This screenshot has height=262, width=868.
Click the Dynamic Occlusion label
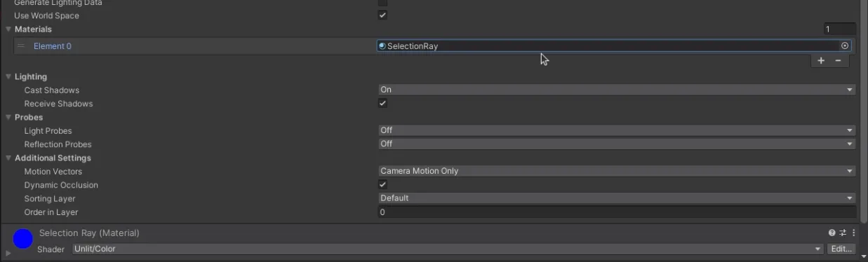(61, 185)
